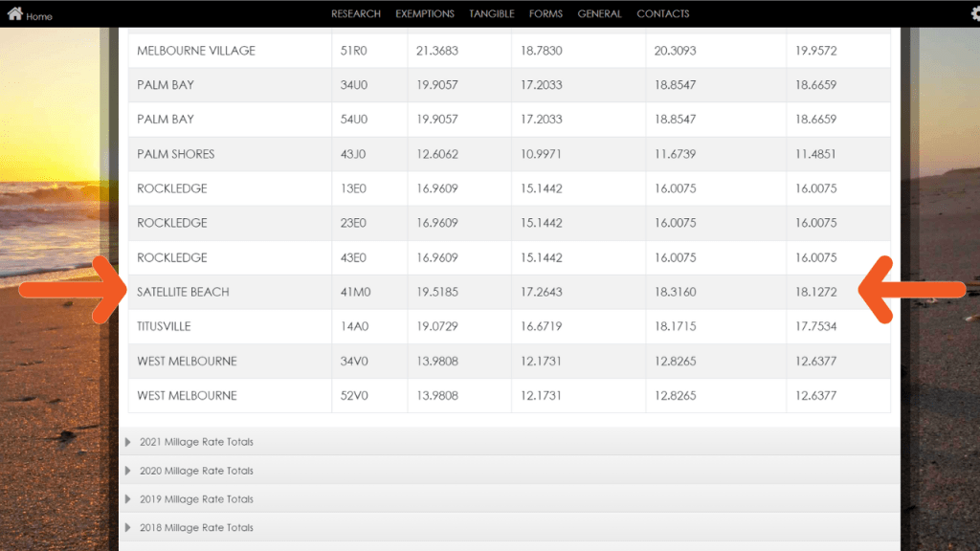Click district code 41M0

click(x=355, y=292)
